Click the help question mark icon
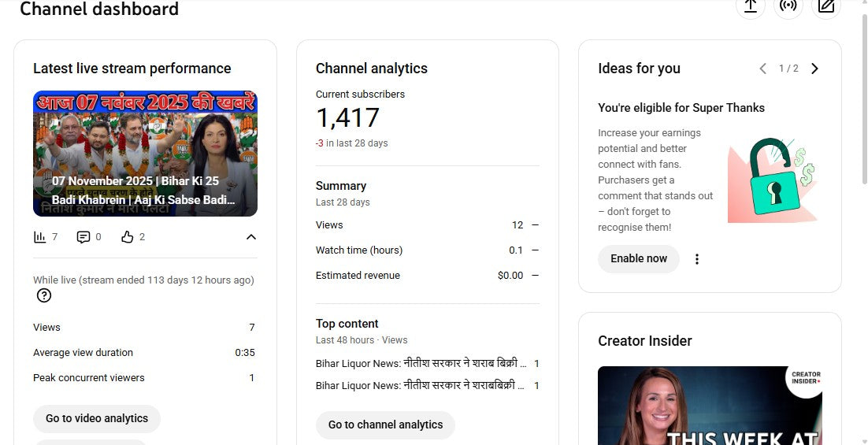The image size is (868, 445). [x=44, y=295]
